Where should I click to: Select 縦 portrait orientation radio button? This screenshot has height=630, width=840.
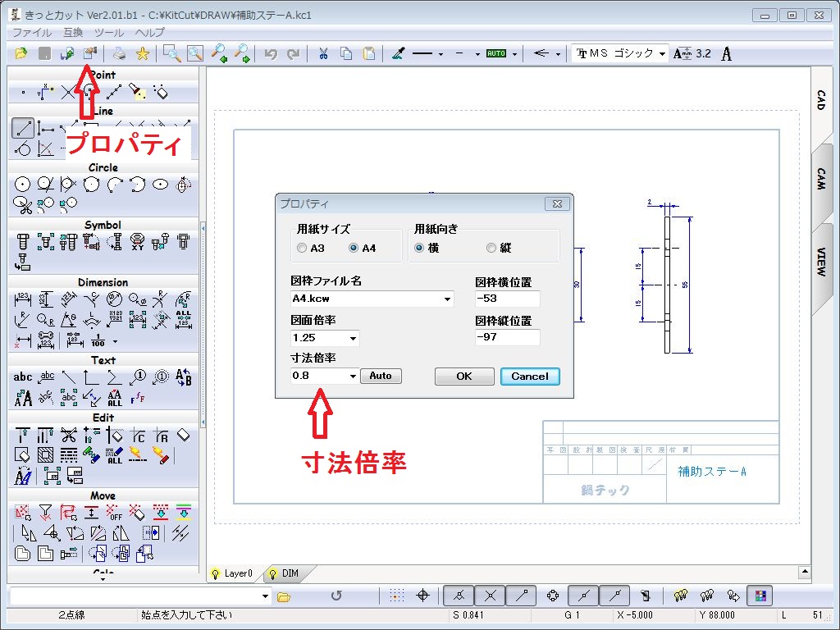491,248
